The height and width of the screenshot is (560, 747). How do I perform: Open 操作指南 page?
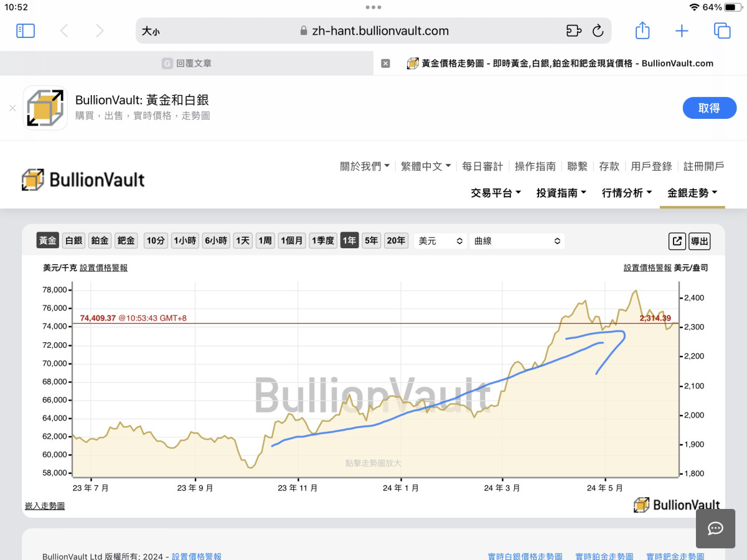point(535,166)
